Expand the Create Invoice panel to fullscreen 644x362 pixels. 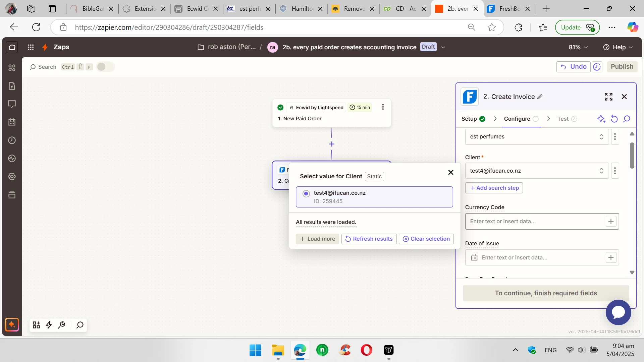point(608,97)
